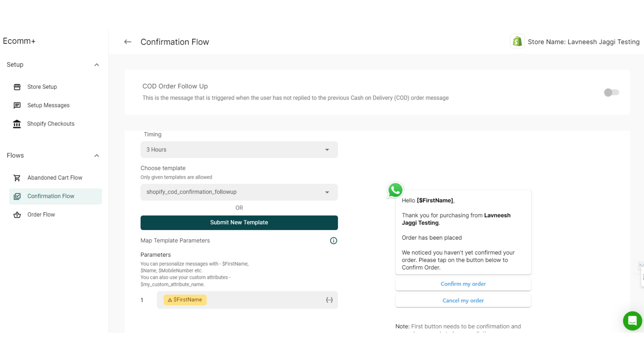
Task: Click the Store Setup storefront icon
Action: pos(17,87)
